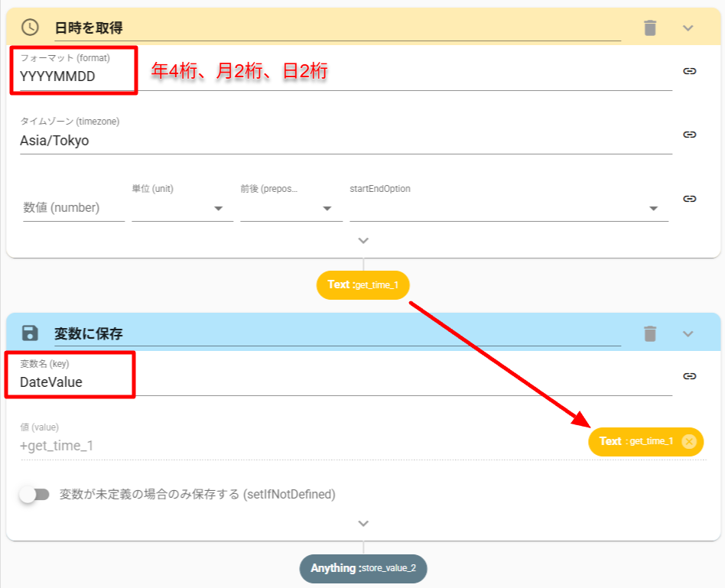
Task: Remove the get_time_1 chip from value field
Action: pyautogui.click(x=688, y=441)
